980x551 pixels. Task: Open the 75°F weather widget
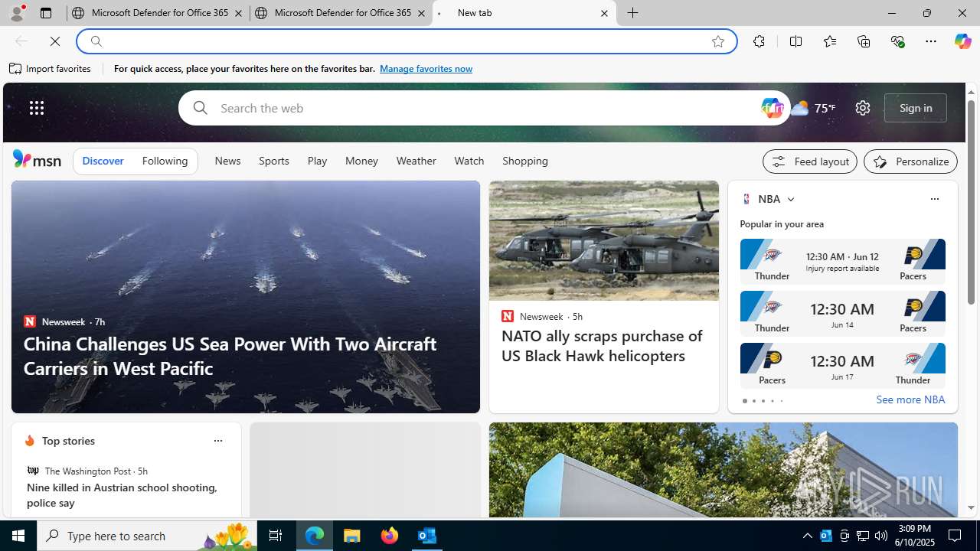point(813,108)
